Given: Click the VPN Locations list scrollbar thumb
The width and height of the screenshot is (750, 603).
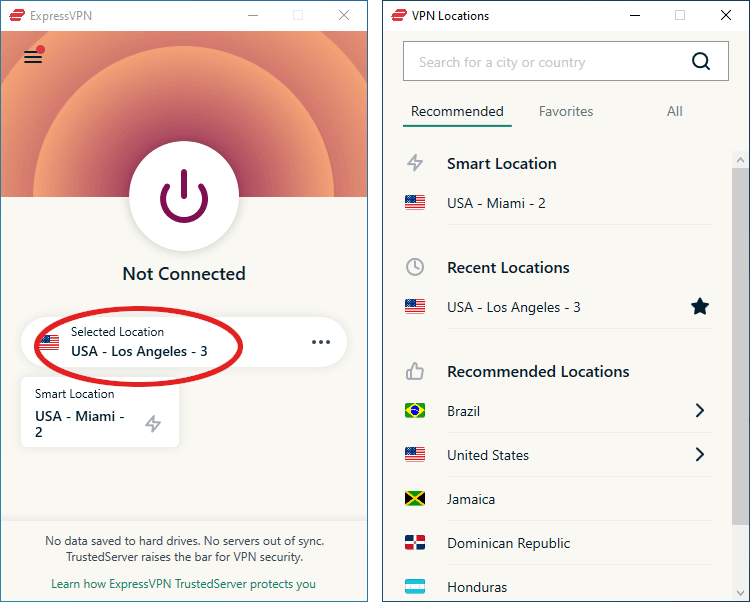Looking at the screenshot, I should (740, 347).
